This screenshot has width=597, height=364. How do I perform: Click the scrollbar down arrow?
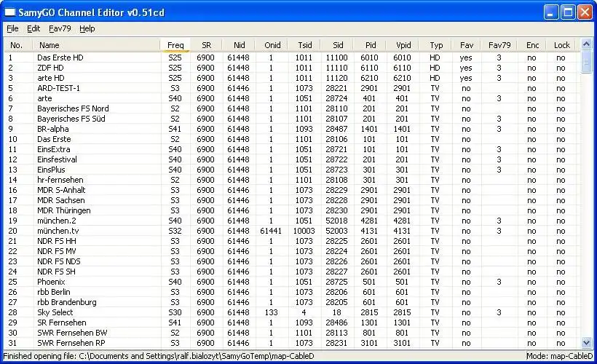(586, 343)
